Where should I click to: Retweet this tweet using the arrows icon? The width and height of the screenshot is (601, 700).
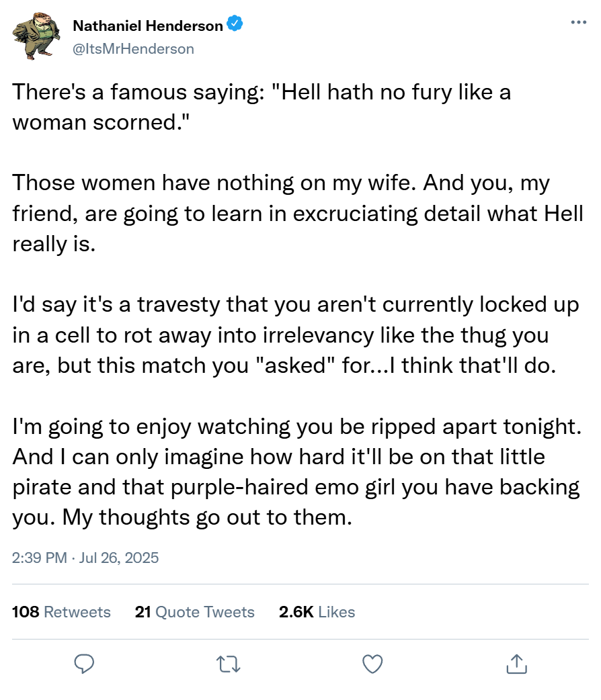coord(229,664)
